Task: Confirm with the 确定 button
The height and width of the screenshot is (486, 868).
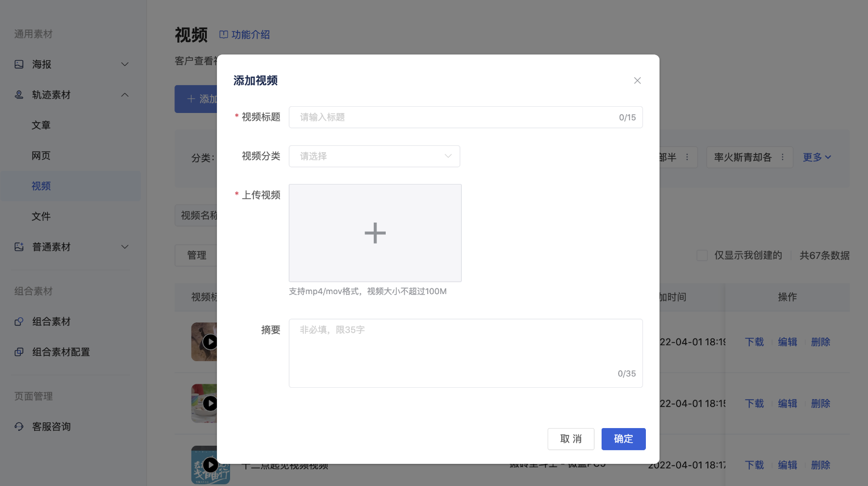Action: (623, 439)
